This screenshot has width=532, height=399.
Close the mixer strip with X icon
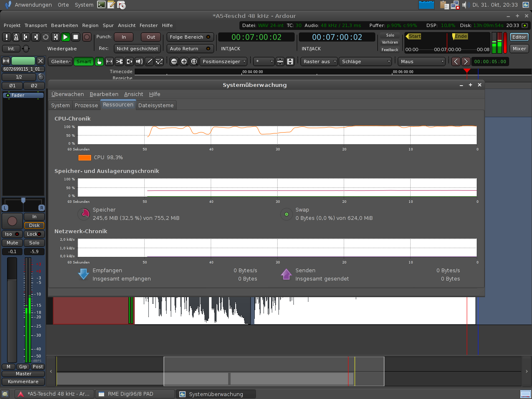tap(40, 61)
